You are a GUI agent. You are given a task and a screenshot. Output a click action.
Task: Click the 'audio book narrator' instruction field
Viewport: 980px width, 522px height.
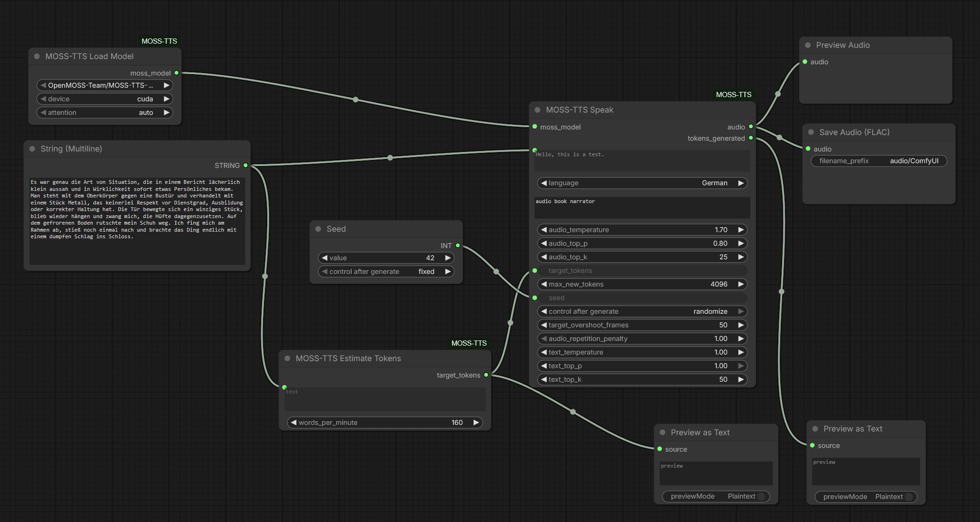[x=642, y=208]
